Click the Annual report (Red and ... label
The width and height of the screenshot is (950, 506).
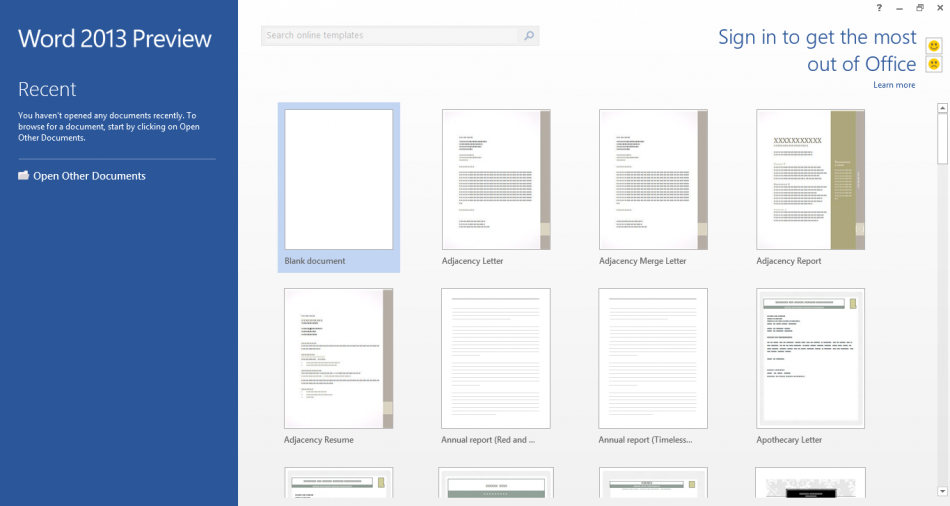pyautogui.click(x=488, y=440)
